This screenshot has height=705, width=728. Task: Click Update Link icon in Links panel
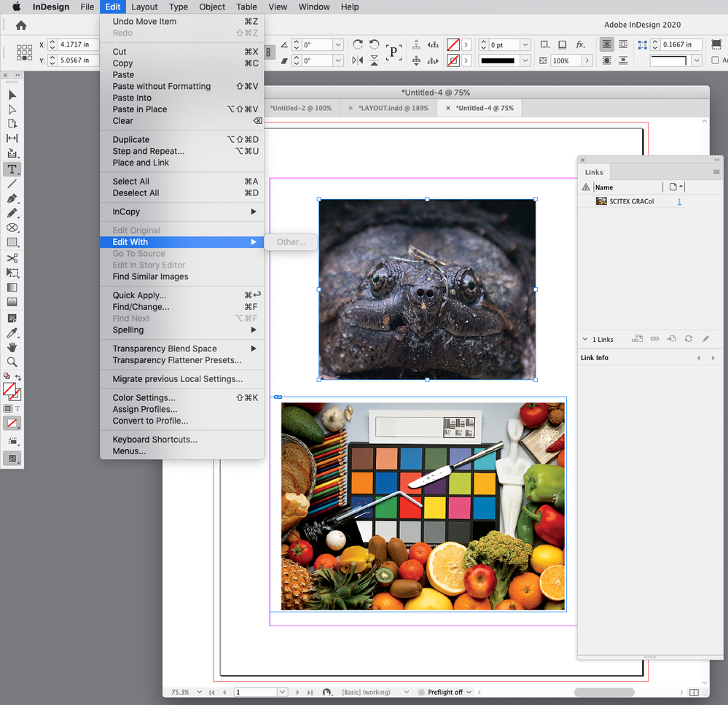coord(688,339)
